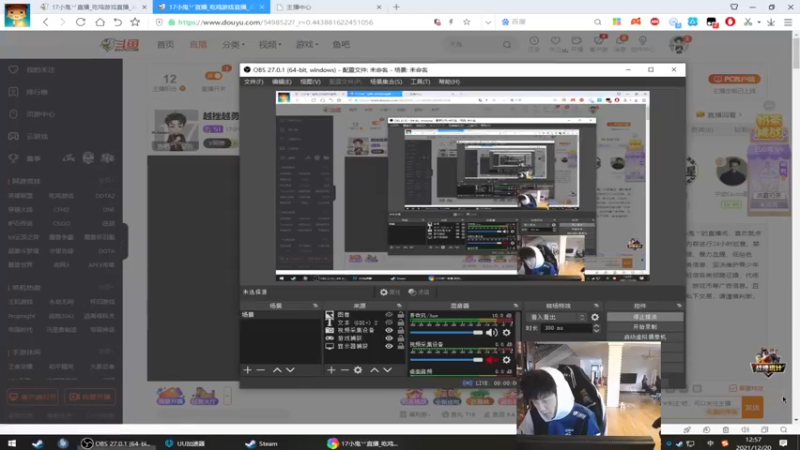
Task: Open the Windows Start button
Action: click(12, 443)
